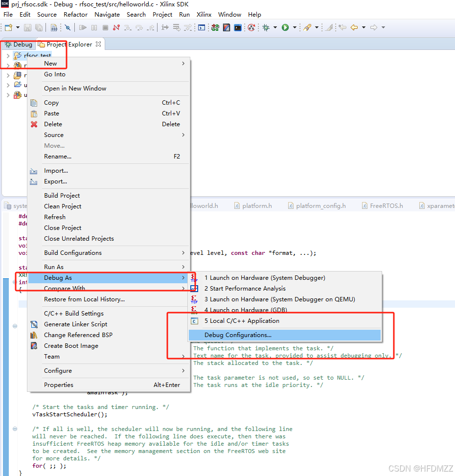Click the Step Return icon

pyautogui.click(x=150, y=27)
